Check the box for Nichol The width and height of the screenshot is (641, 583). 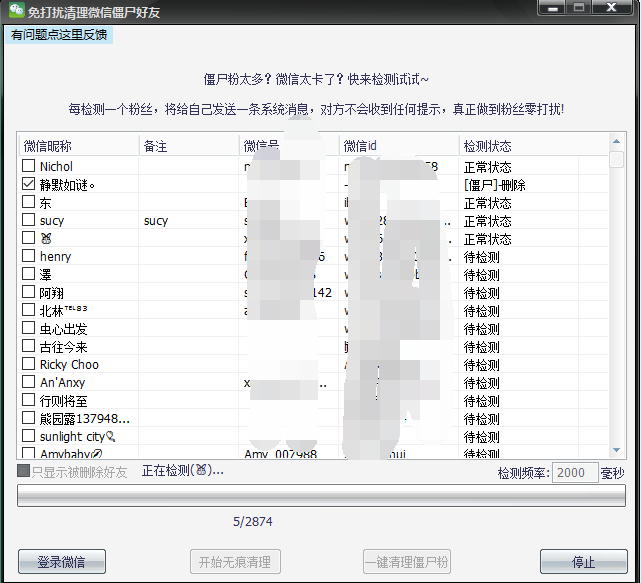click(x=28, y=166)
